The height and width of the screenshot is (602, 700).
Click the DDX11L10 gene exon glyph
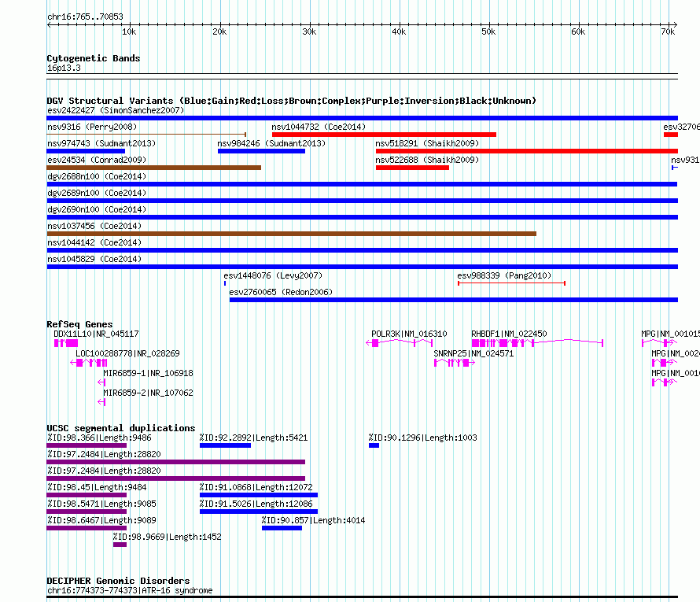(66, 343)
